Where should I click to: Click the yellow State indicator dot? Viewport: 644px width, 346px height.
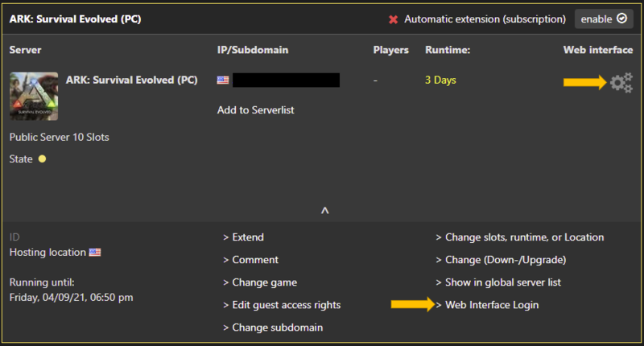[x=42, y=159]
